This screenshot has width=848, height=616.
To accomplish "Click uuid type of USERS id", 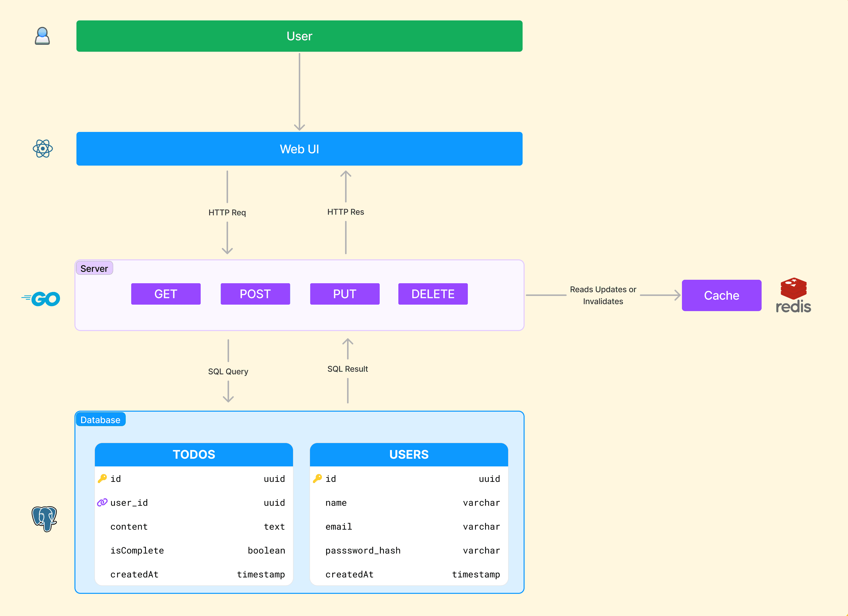I will point(489,479).
